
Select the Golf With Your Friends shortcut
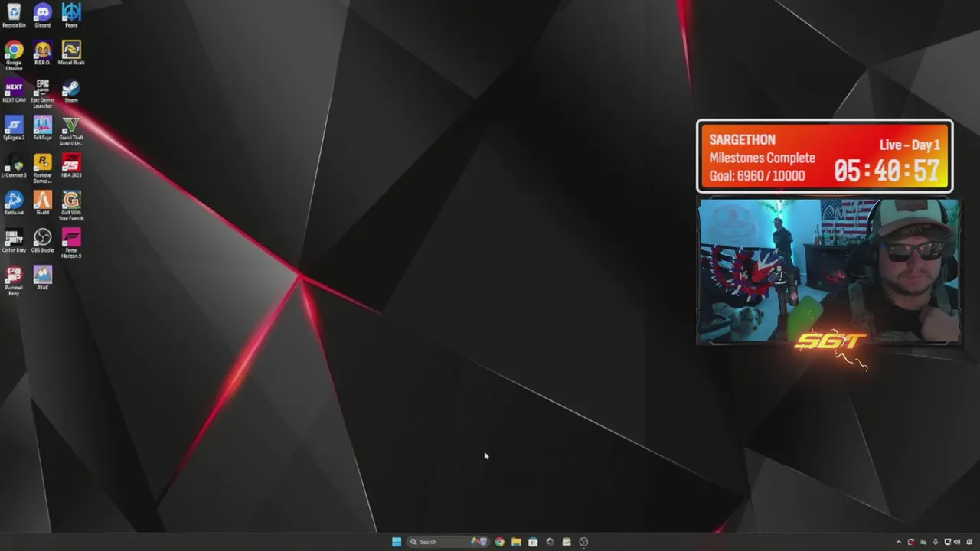click(71, 206)
